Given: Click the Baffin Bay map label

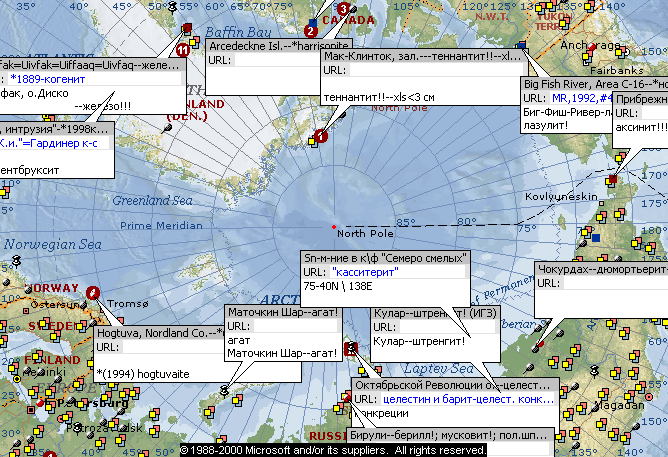Looking at the screenshot, I should pyautogui.click(x=238, y=32).
